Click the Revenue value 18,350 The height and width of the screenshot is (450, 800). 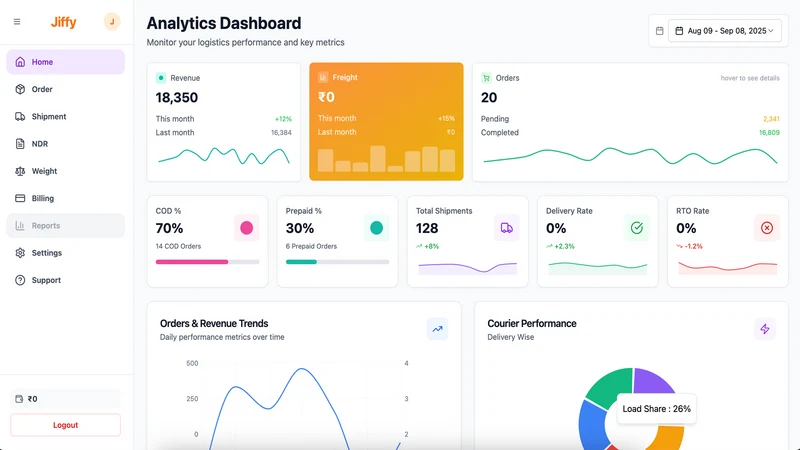point(177,97)
